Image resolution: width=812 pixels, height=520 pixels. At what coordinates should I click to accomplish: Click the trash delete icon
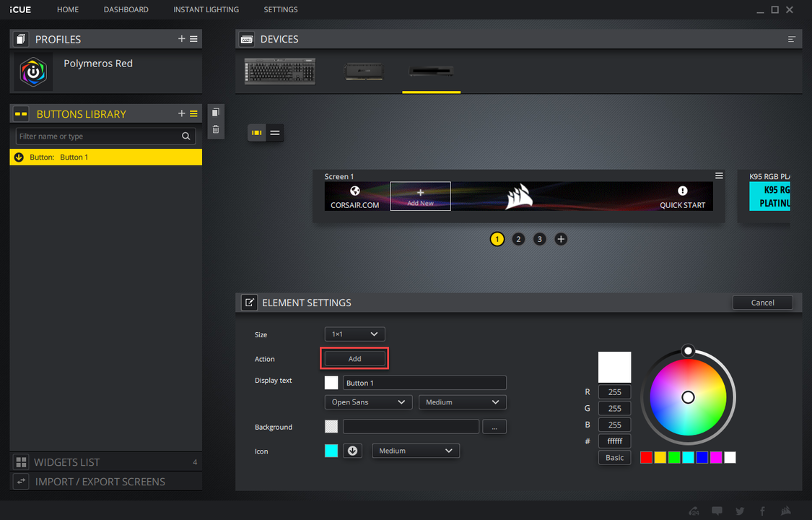click(216, 129)
